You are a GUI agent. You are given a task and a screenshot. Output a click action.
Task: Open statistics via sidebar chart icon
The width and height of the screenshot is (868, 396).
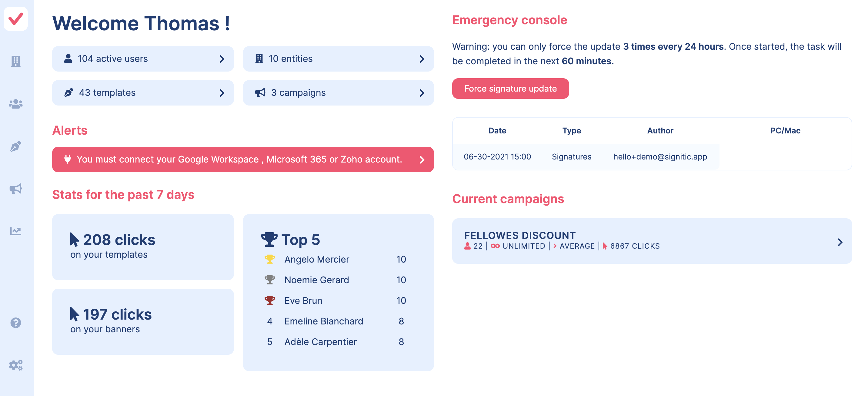point(16,231)
